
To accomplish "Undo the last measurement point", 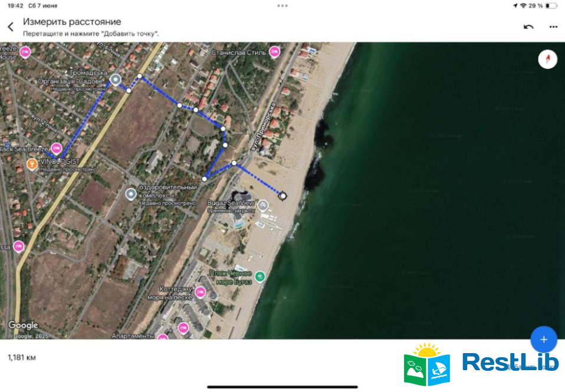I will [528, 27].
